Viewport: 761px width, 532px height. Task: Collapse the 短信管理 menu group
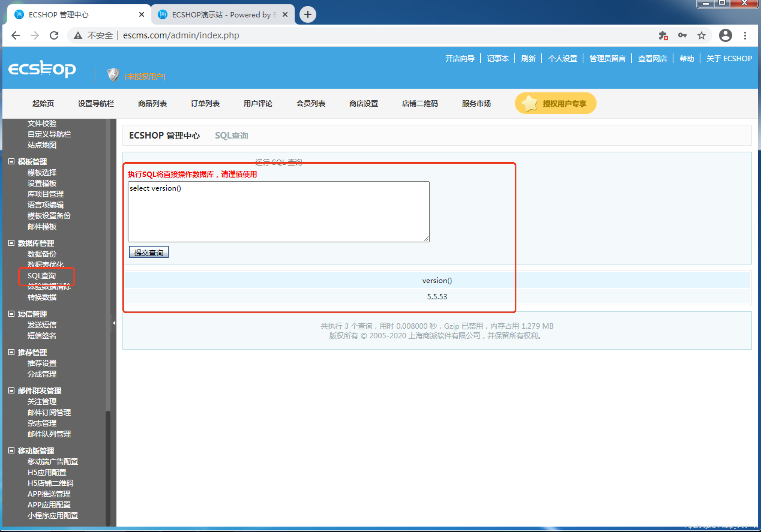(x=11, y=313)
